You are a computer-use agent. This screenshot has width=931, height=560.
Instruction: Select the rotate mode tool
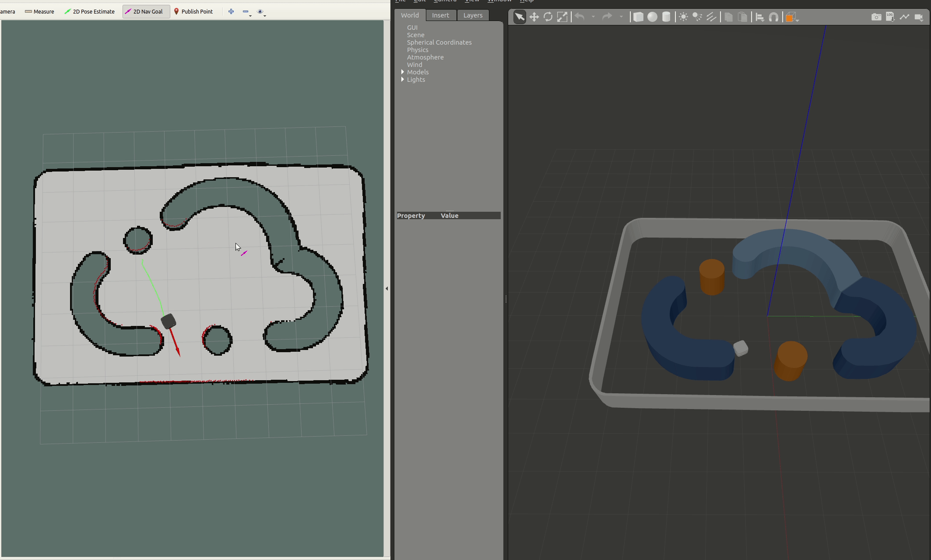coord(548,17)
